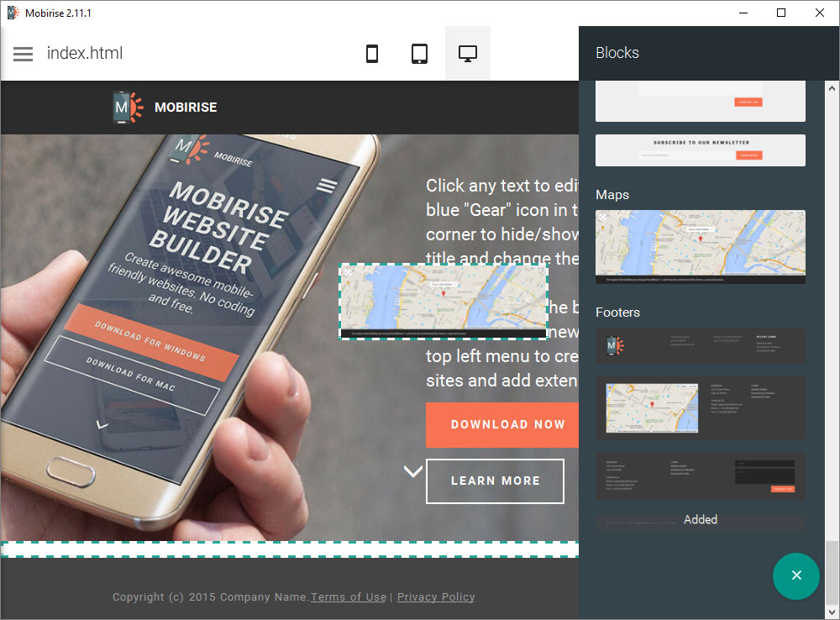This screenshot has width=840, height=620.
Task: Close the Blocks panel with teal X button
Action: [796, 575]
